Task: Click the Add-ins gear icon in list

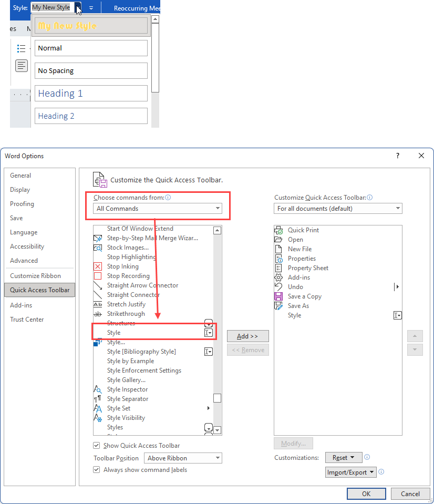Action: [x=278, y=277]
